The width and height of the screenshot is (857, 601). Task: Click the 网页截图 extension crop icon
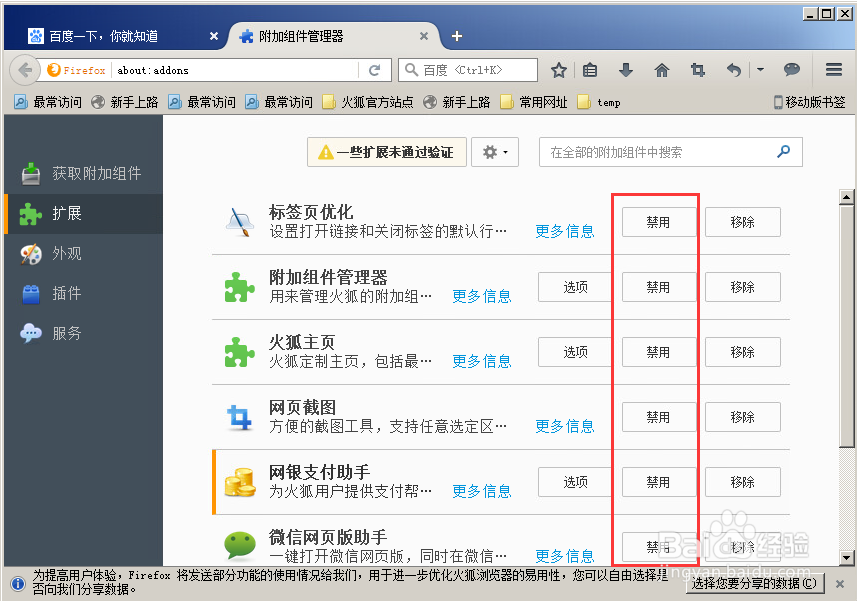click(x=239, y=417)
